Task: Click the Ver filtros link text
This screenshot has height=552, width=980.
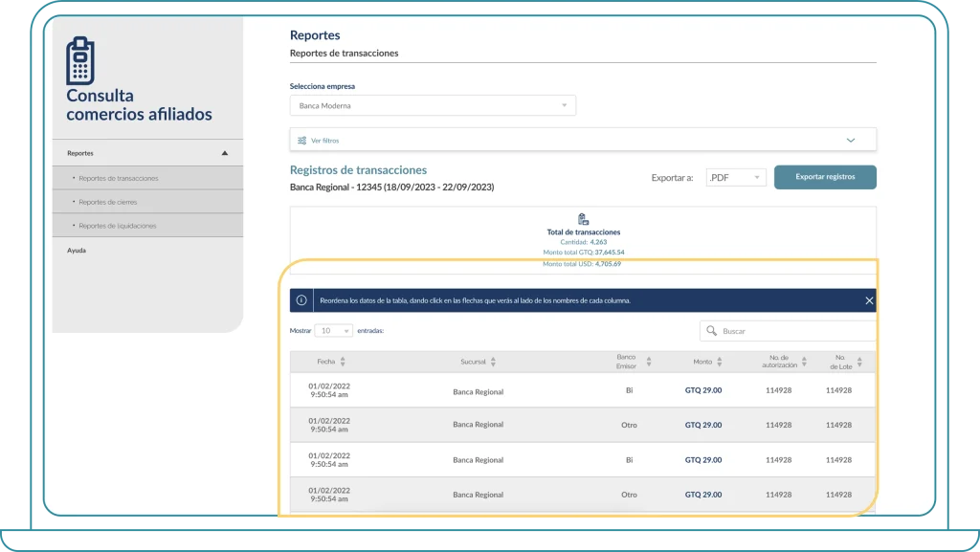Action: point(325,141)
